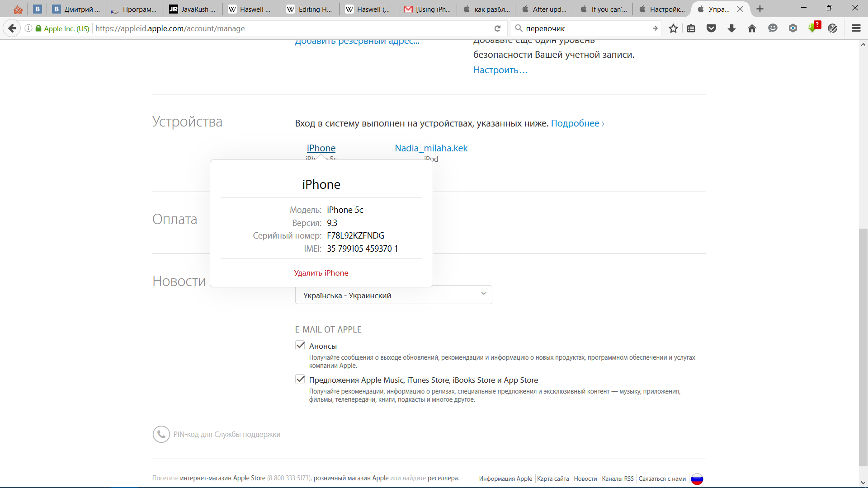Click the back navigation arrow
This screenshot has height=488, width=868.
12,28
